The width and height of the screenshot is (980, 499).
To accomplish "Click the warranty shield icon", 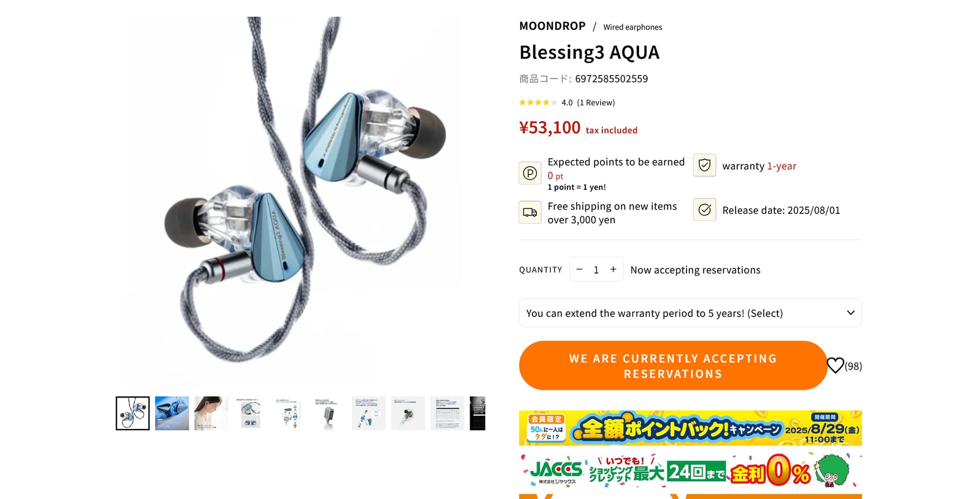I will [x=704, y=165].
